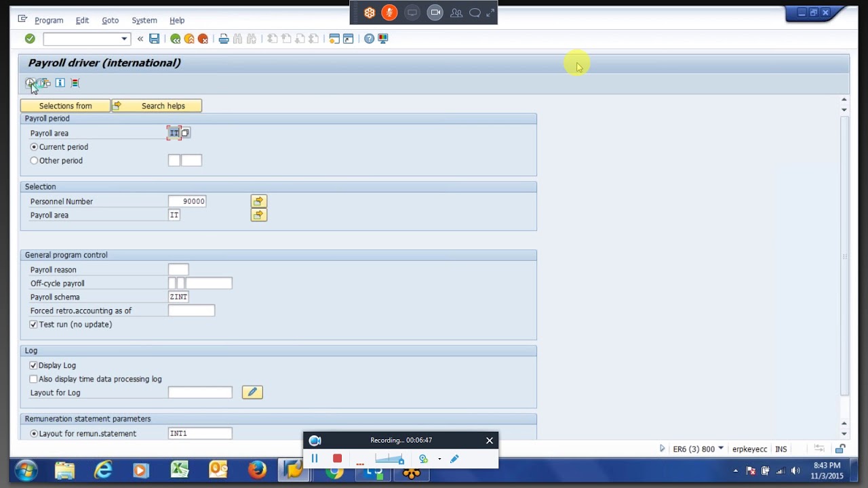
Task: Click the green Enter checkmark icon
Action: (x=30, y=39)
